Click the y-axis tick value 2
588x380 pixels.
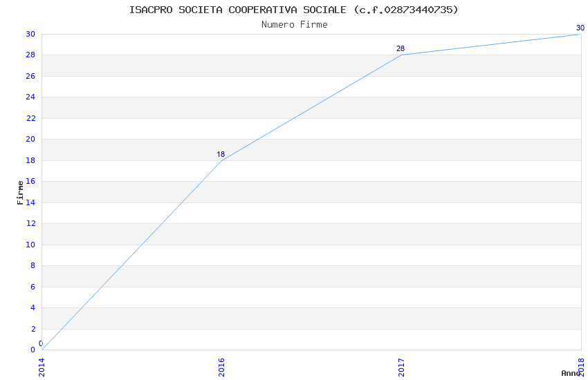pos(33,329)
